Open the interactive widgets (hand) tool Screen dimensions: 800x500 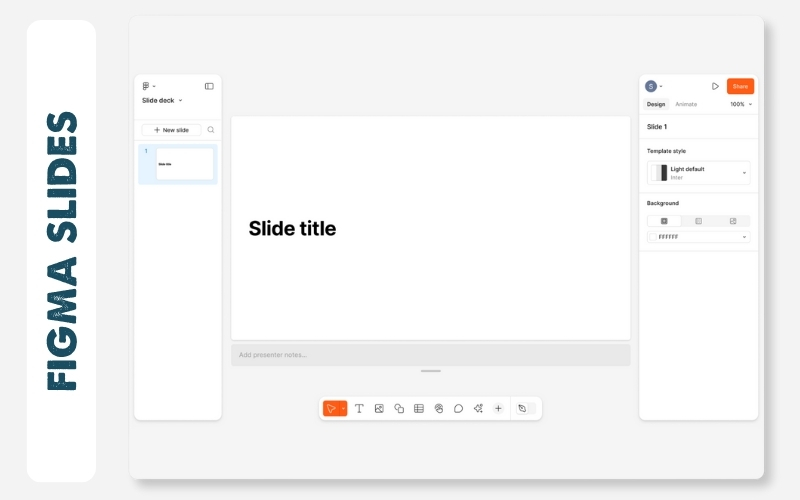tap(439, 409)
